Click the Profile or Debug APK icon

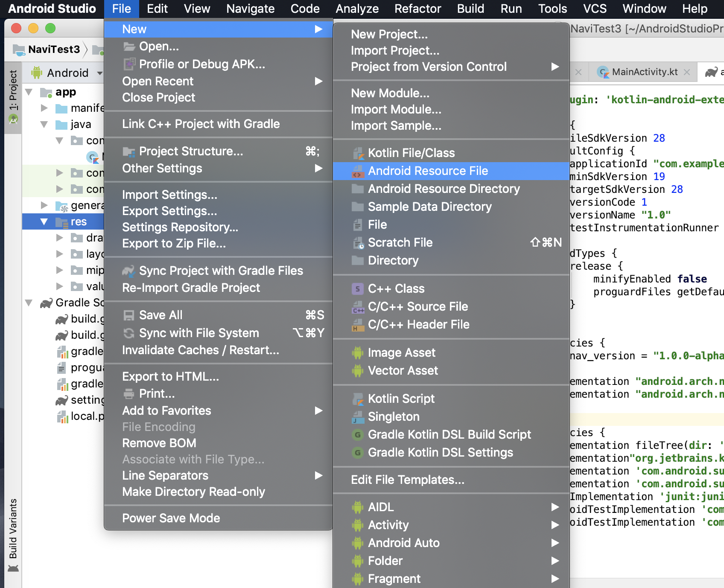pos(129,64)
